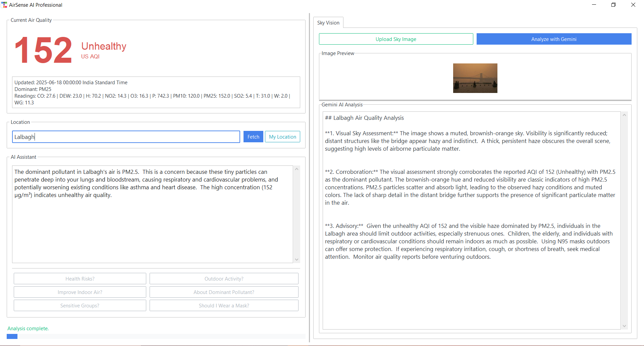Click the 152 AQI value
The height and width of the screenshot is (346, 644).
coord(43,50)
